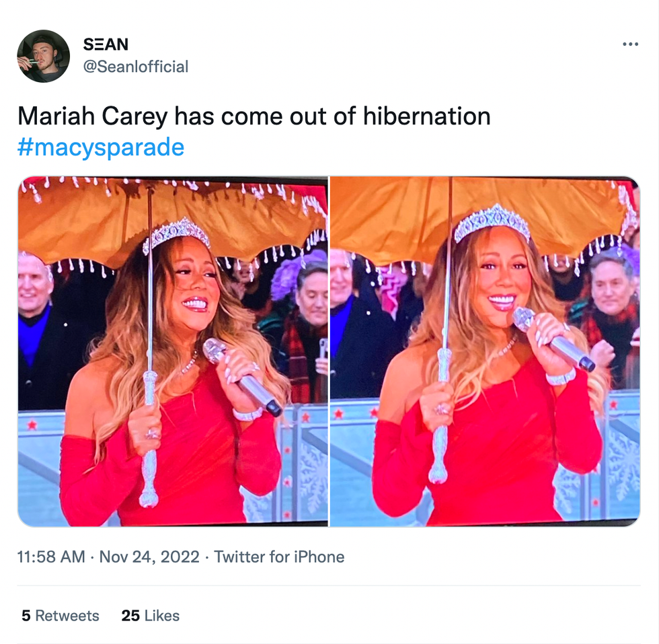Open the right photo of singer smiling
This screenshot has height=644, width=659.
pyautogui.click(x=485, y=351)
